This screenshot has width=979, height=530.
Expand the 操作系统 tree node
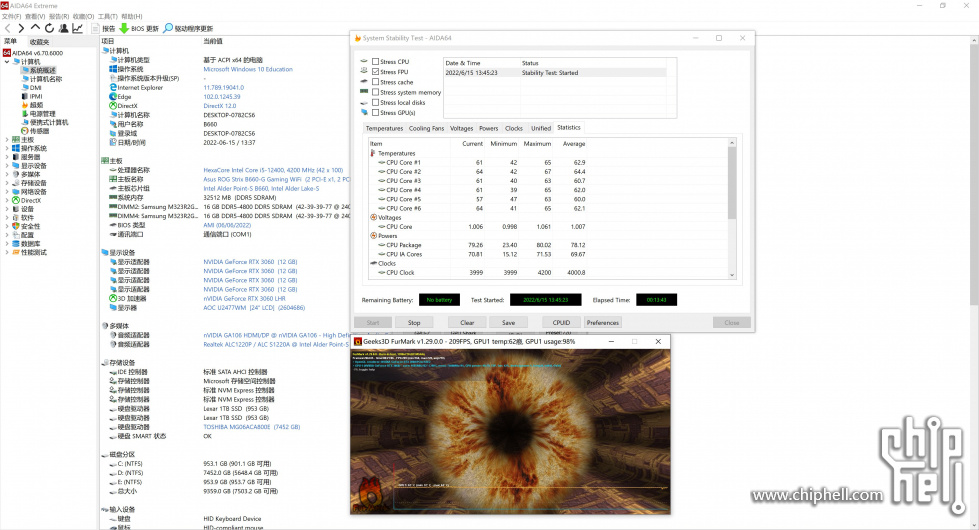click(7, 149)
